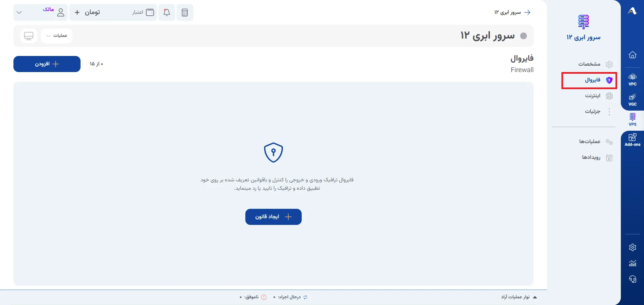The width and height of the screenshot is (644, 305).
Task: Open the مشخصات menu item
Action: (x=595, y=64)
